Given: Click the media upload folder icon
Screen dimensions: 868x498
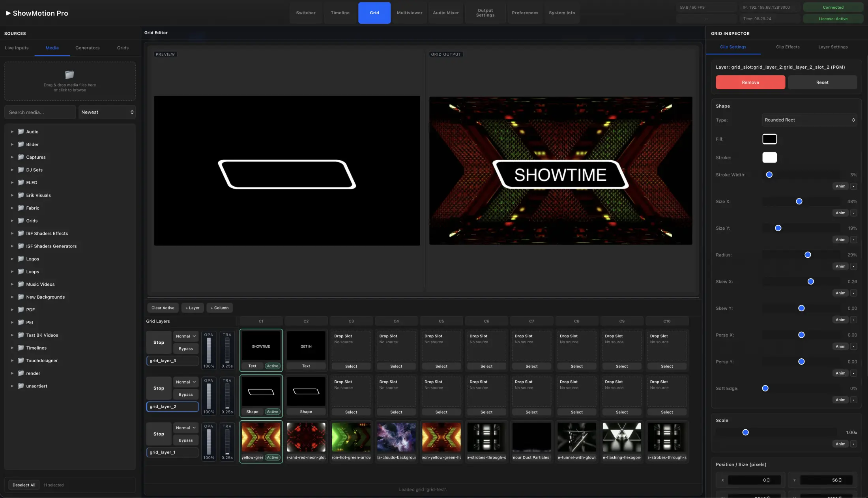Looking at the screenshot, I should point(69,75).
